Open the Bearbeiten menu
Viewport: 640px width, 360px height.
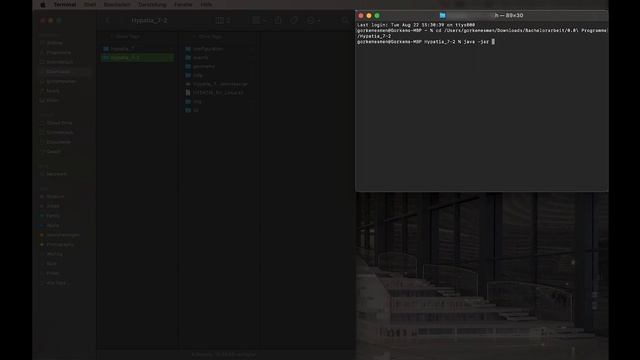pyautogui.click(x=117, y=4)
